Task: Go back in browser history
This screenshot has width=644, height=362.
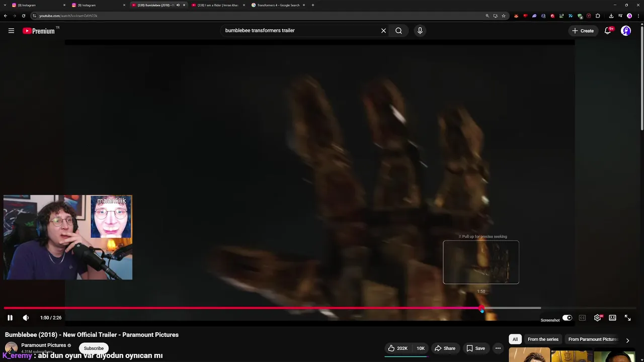Action: point(6,16)
